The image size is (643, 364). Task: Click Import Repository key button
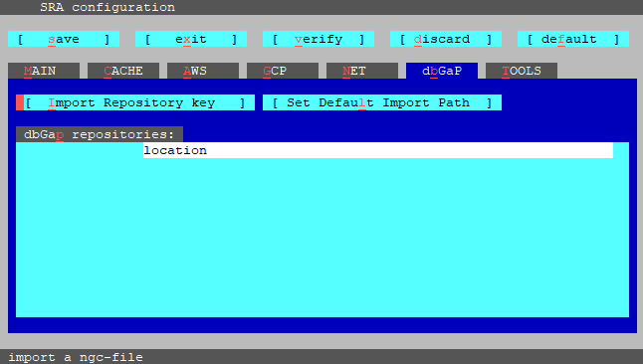click(135, 102)
